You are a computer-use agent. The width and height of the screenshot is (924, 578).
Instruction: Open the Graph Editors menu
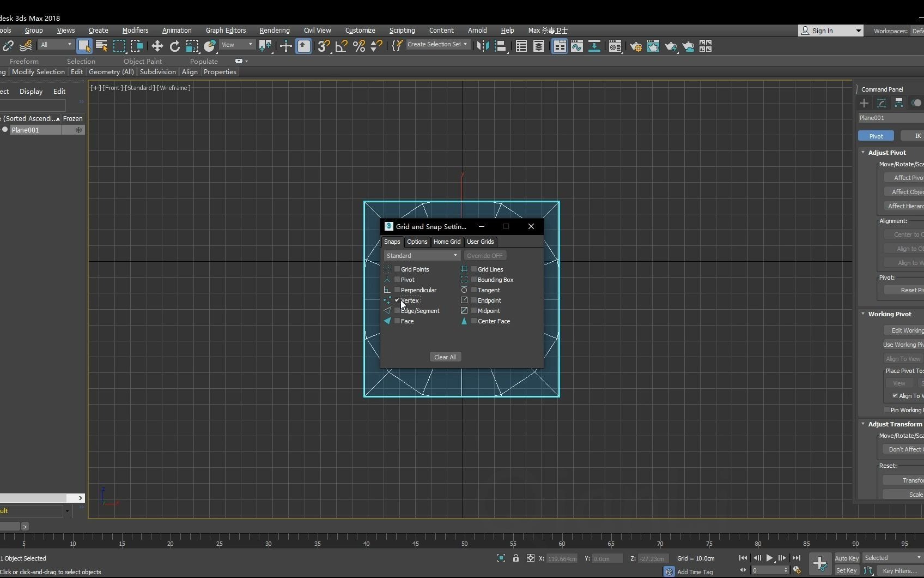coord(226,31)
